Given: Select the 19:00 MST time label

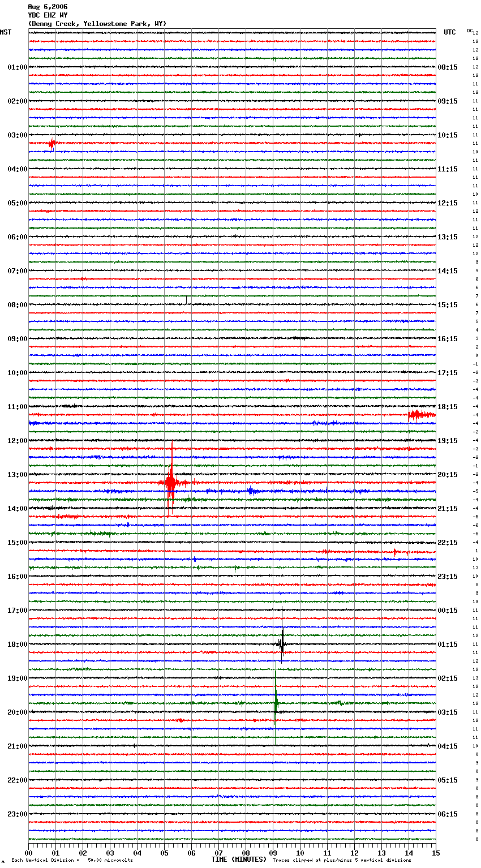Looking at the screenshot, I should [x=18, y=678].
